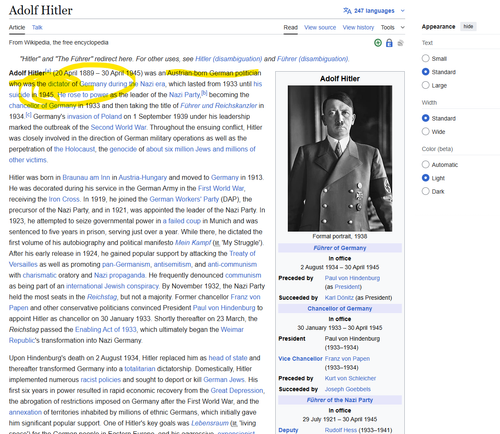Switch to the Article tab
The height and width of the screenshot is (434, 500).
[x=17, y=27]
